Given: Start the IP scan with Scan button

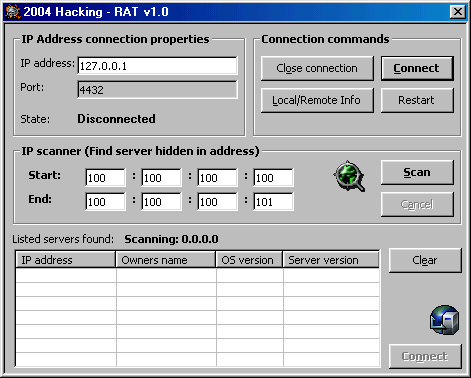Looking at the screenshot, I should coord(417,172).
